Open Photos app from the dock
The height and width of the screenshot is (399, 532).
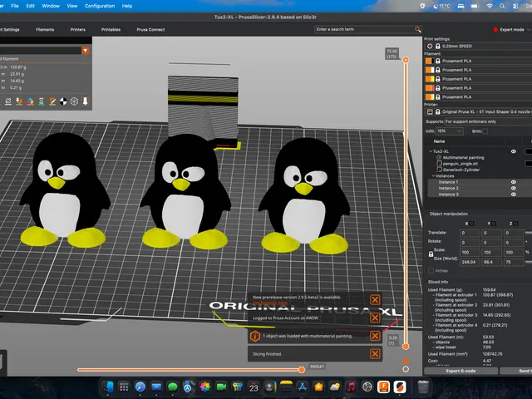point(204,387)
